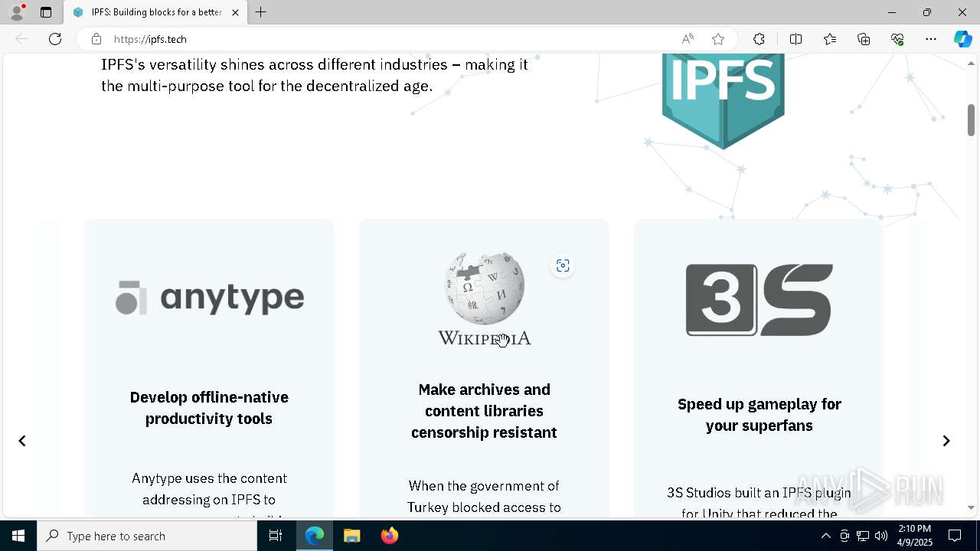Click the 'IPFS's versatility shines' intro text
The height and width of the screenshot is (551, 980).
[315, 75]
